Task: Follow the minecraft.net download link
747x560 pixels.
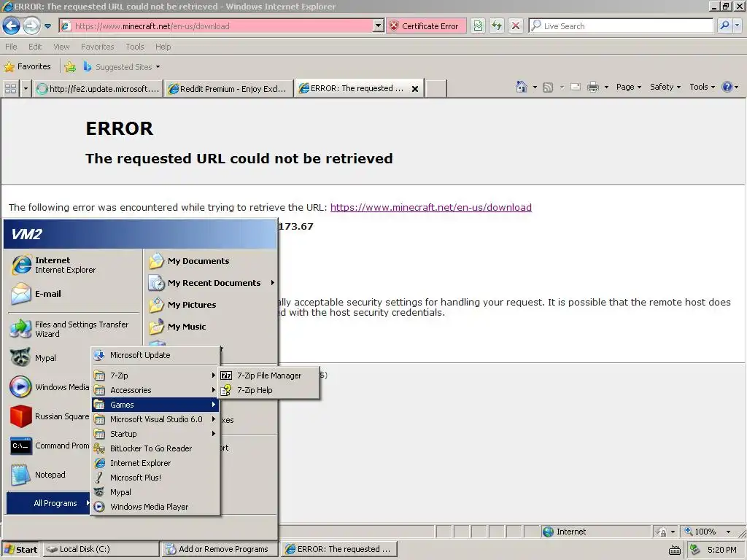Action: coord(430,207)
